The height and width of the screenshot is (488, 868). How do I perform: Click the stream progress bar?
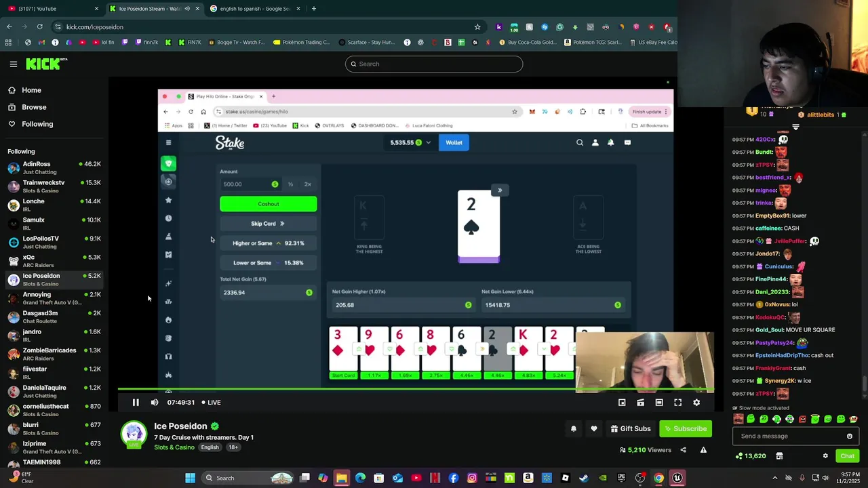point(415,390)
